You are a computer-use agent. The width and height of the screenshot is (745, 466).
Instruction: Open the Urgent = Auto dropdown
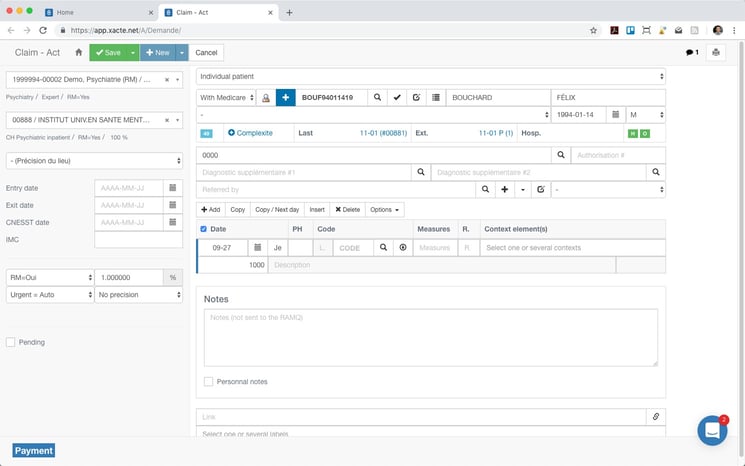[50, 295]
